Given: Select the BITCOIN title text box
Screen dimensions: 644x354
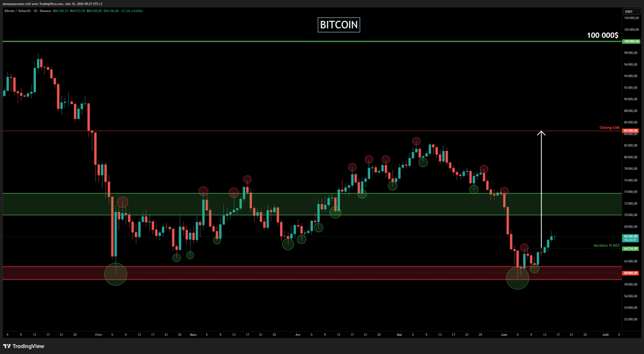Looking at the screenshot, I should pos(339,25).
